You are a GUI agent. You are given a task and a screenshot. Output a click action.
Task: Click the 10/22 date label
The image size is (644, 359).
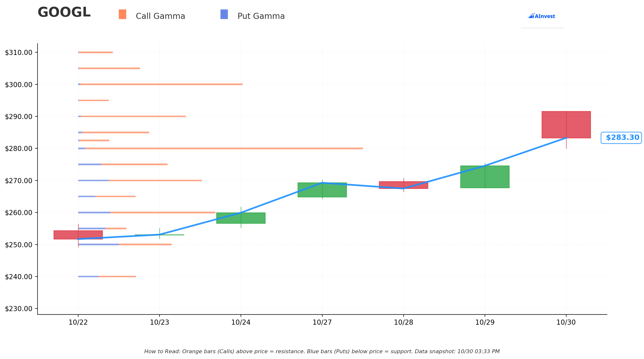[78, 322]
